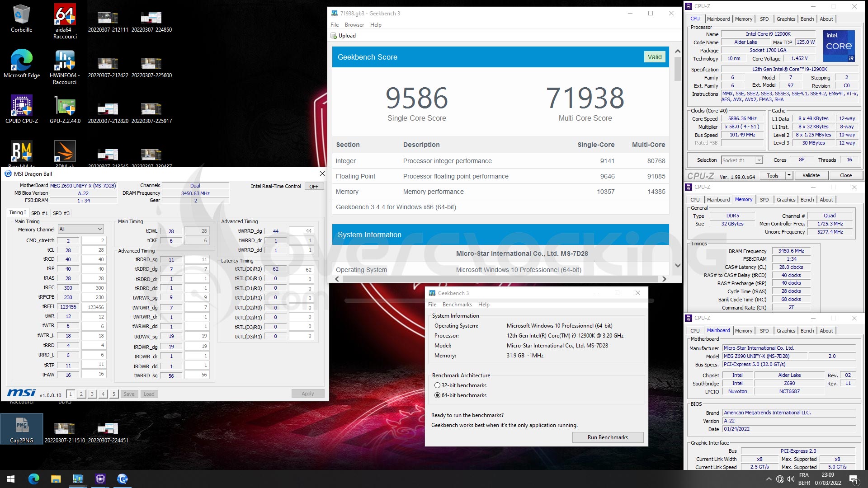Click the Upload icon in Geekbench 3
868x488 pixels.
pyautogui.click(x=334, y=36)
